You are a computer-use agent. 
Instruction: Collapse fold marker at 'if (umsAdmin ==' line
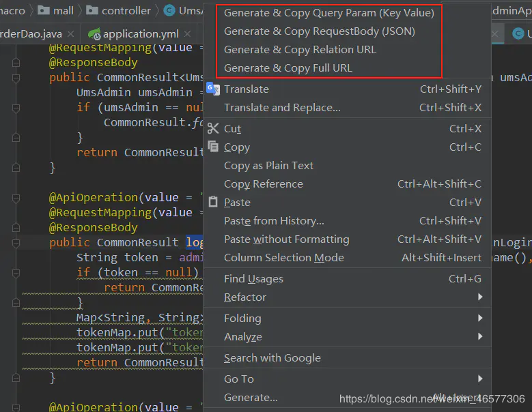click(x=16, y=108)
